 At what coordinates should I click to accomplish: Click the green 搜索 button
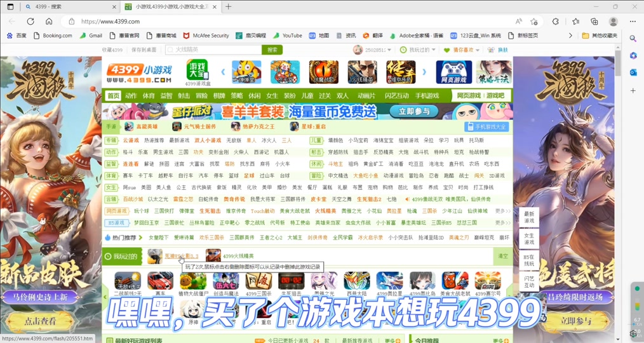(x=272, y=50)
